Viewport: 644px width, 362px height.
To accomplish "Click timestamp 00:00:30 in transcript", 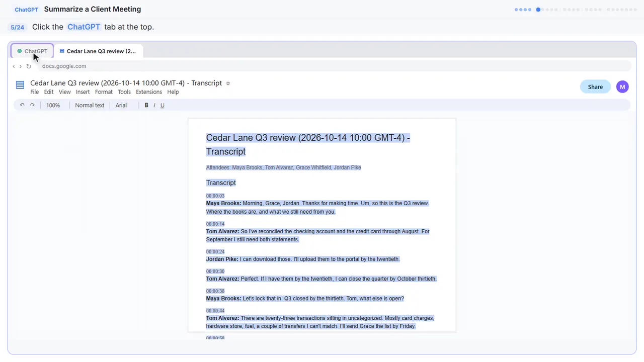I will pos(215,271).
